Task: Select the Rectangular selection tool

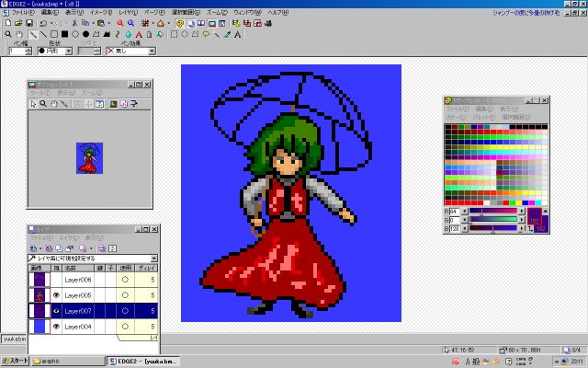Action: (x=174, y=35)
